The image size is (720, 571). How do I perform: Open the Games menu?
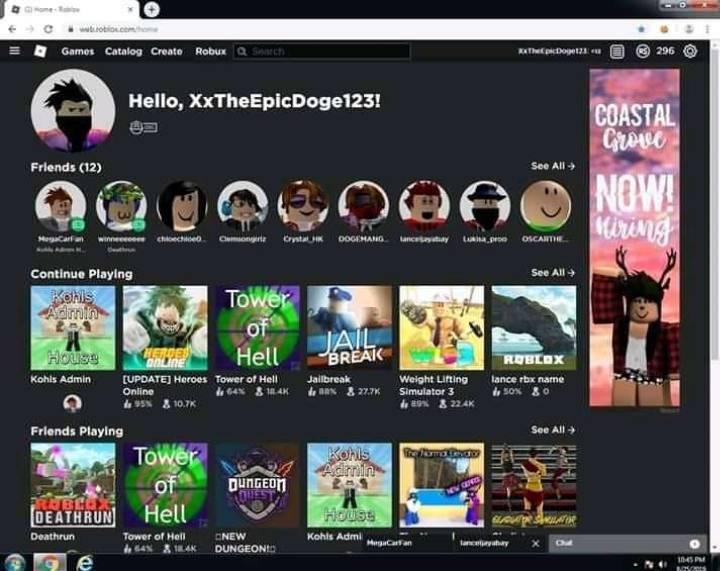(78, 51)
